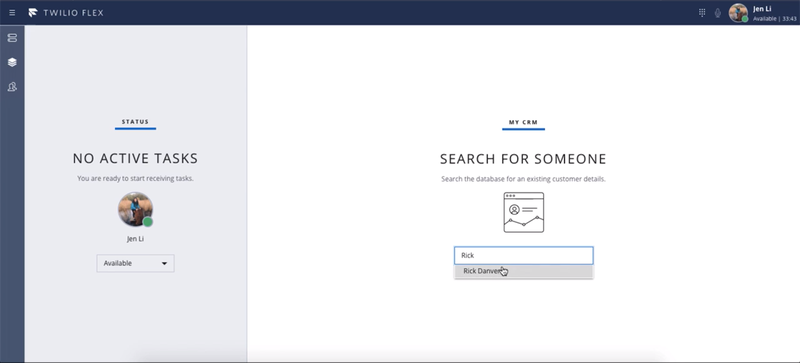This screenshot has width=800, height=363.
Task: Expand the Available status dropdown
Action: coord(135,263)
